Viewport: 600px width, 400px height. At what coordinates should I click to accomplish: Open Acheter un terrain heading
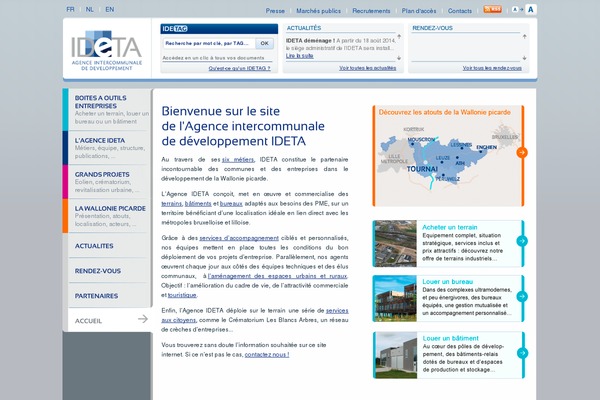click(x=450, y=227)
